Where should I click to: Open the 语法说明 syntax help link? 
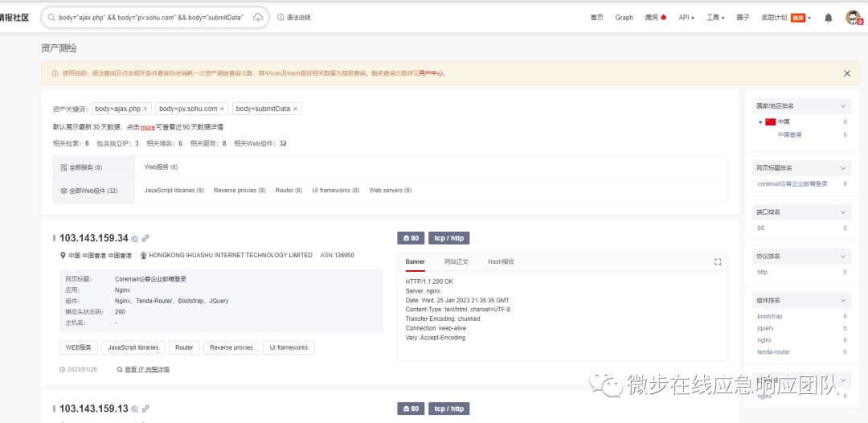click(294, 18)
